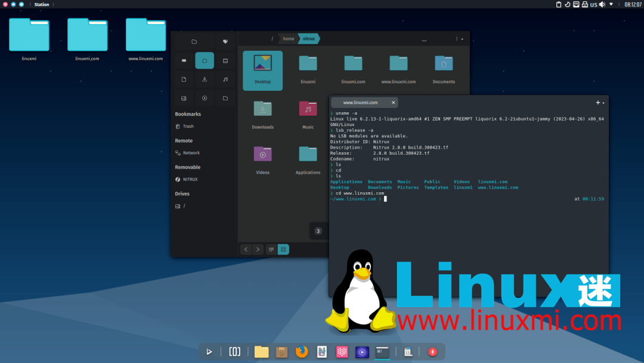The image size is (644, 363).
Task: Click the page 3 indicator button
Action: coord(318,230)
